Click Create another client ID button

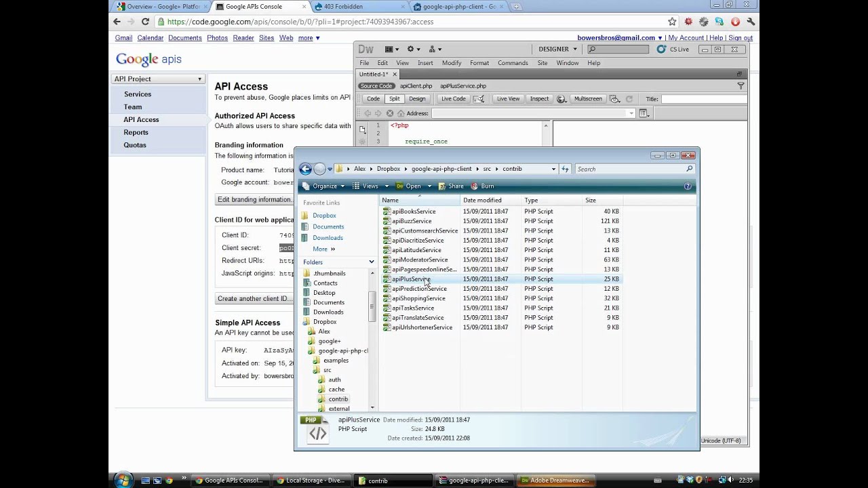click(254, 298)
